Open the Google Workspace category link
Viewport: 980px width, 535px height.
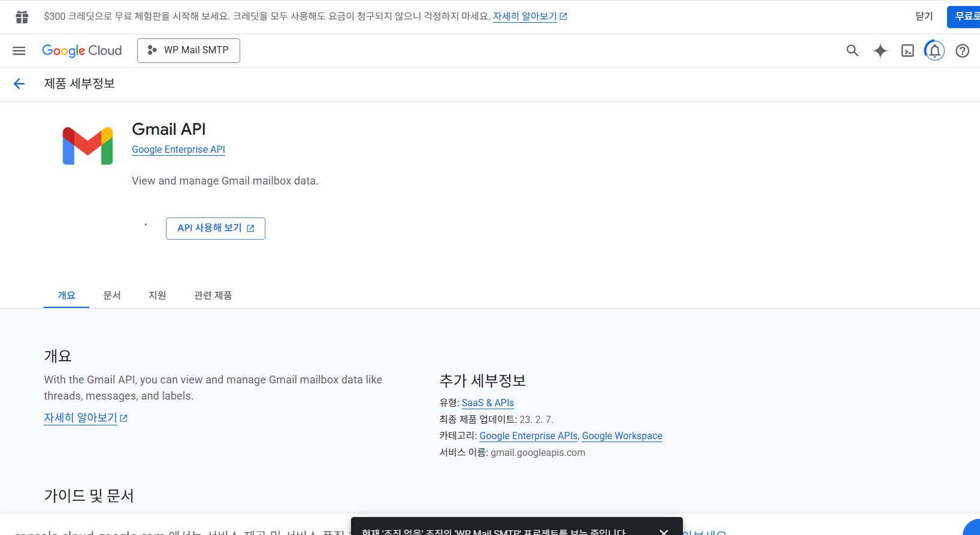(x=622, y=436)
